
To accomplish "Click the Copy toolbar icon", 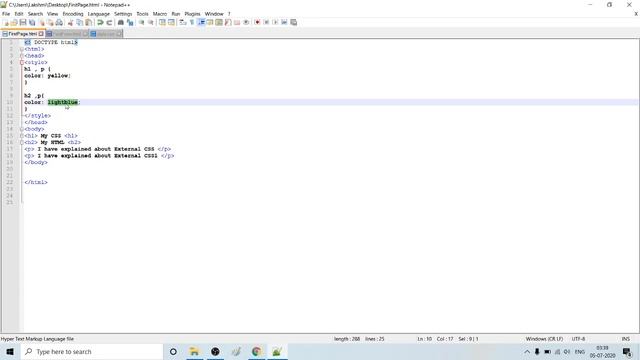I will [80, 22].
